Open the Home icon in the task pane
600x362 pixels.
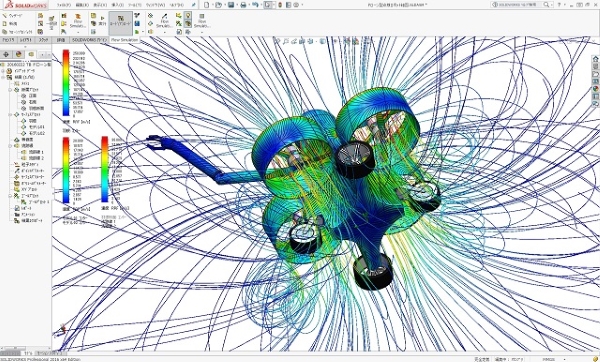pyautogui.click(x=595, y=59)
